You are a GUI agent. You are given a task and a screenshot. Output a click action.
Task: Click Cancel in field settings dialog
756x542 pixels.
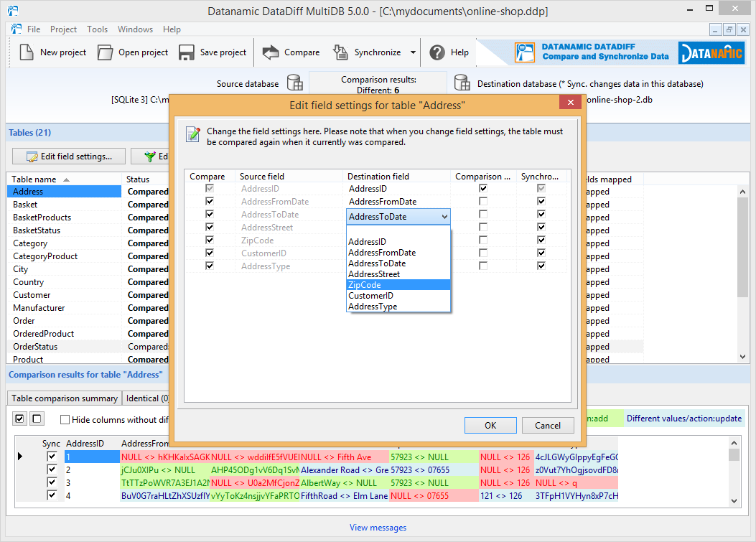(x=548, y=425)
